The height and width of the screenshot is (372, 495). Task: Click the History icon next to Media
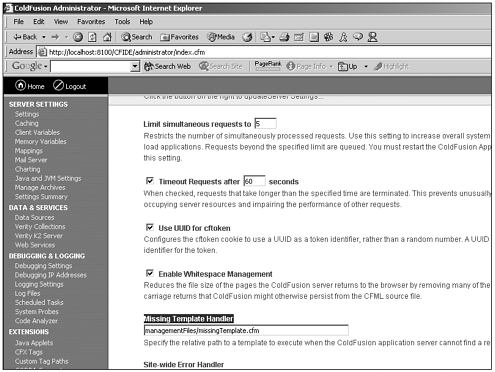click(247, 37)
